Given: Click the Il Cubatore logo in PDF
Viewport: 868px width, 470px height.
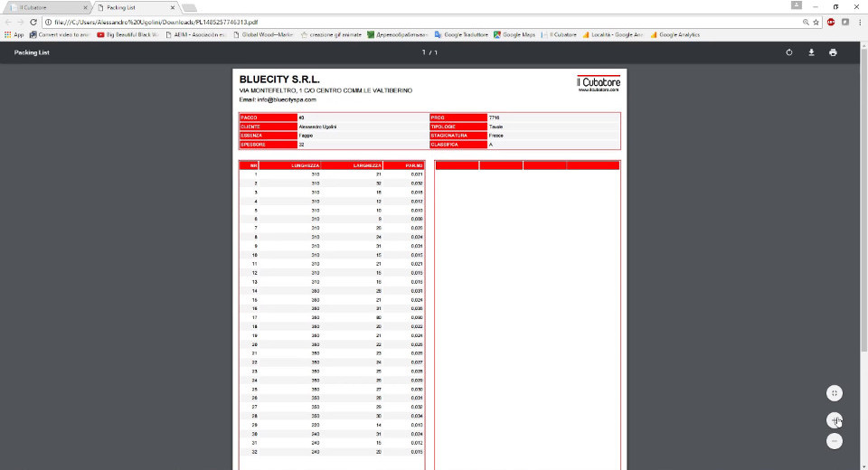Looking at the screenshot, I should click(599, 83).
